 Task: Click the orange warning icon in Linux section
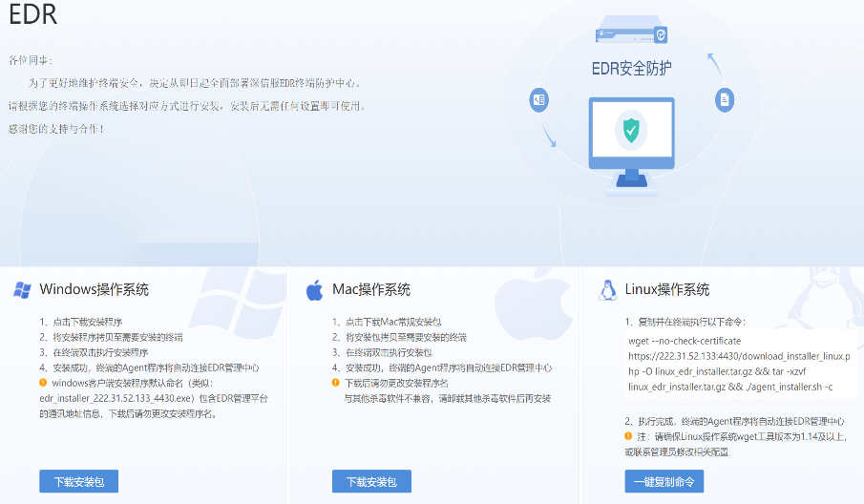(x=628, y=436)
